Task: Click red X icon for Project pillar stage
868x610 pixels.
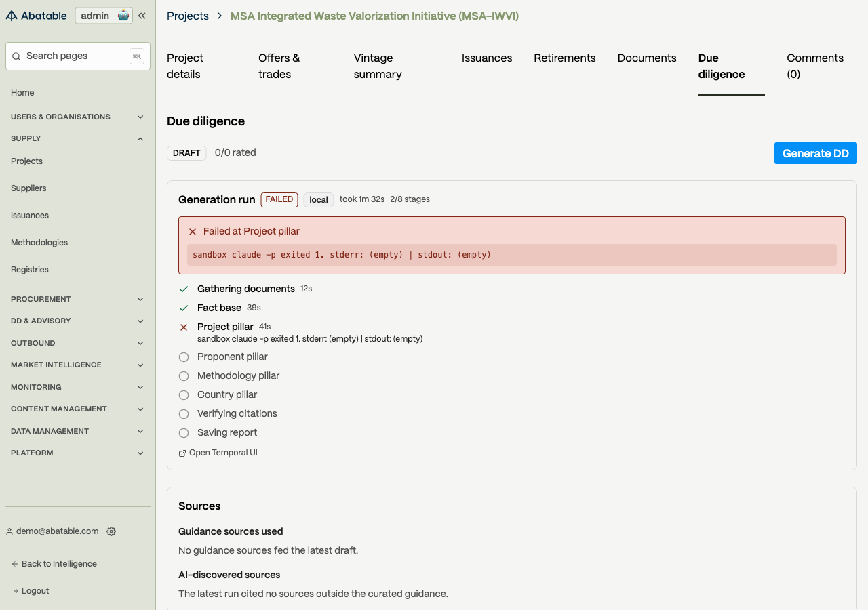Action: point(184,327)
